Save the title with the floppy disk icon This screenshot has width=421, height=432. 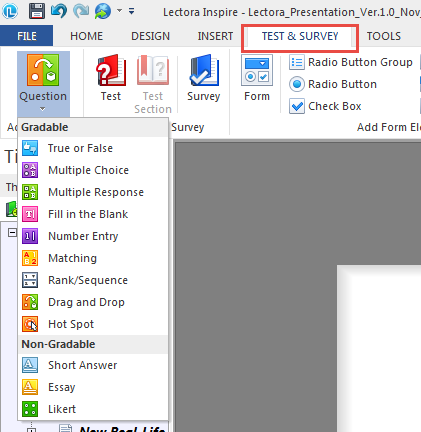click(37, 11)
